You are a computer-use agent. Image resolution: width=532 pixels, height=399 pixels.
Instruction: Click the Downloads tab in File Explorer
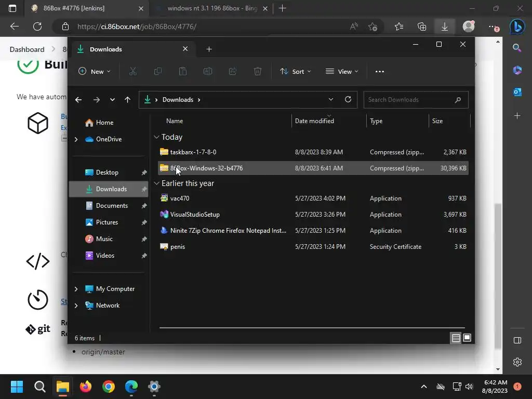[132, 49]
